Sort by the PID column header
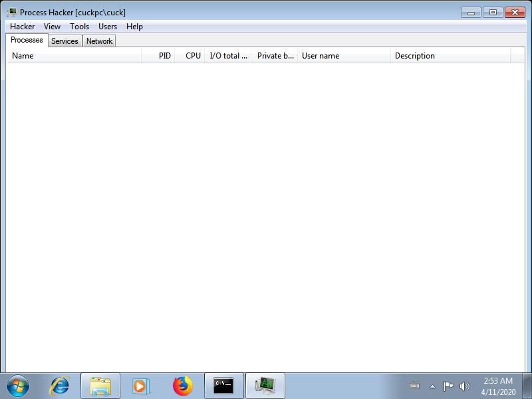 (158, 56)
